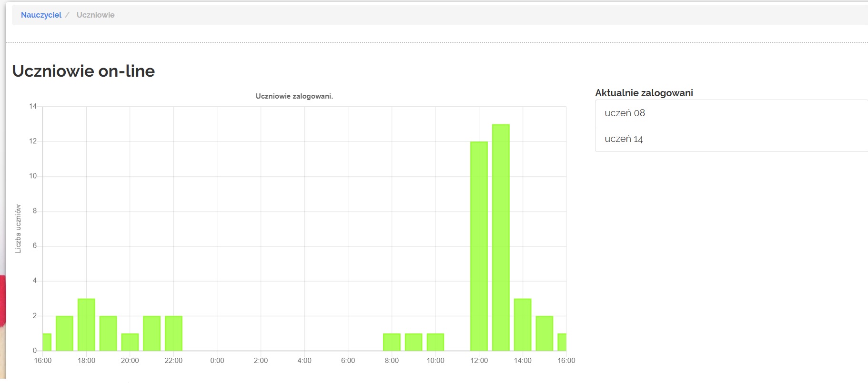Click the bar between 18:00 and 20:00
The width and height of the screenshot is (868, 383).
[108, 333]
